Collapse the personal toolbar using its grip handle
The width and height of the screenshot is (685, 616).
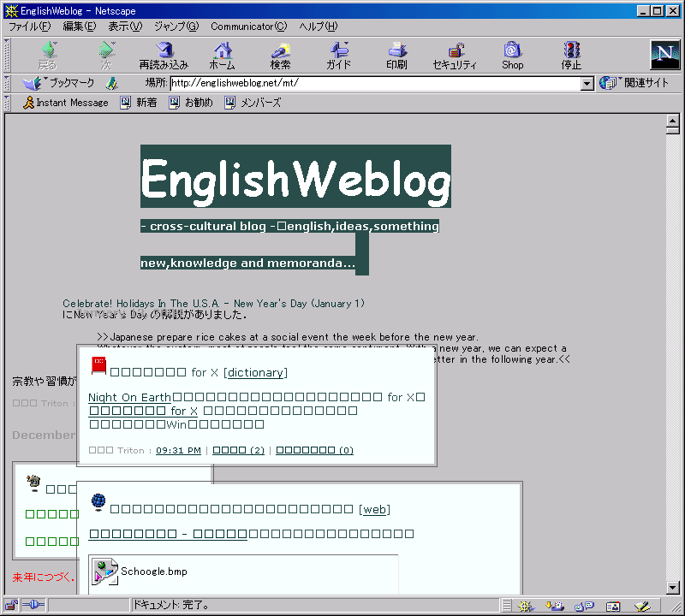click(7, 103)
